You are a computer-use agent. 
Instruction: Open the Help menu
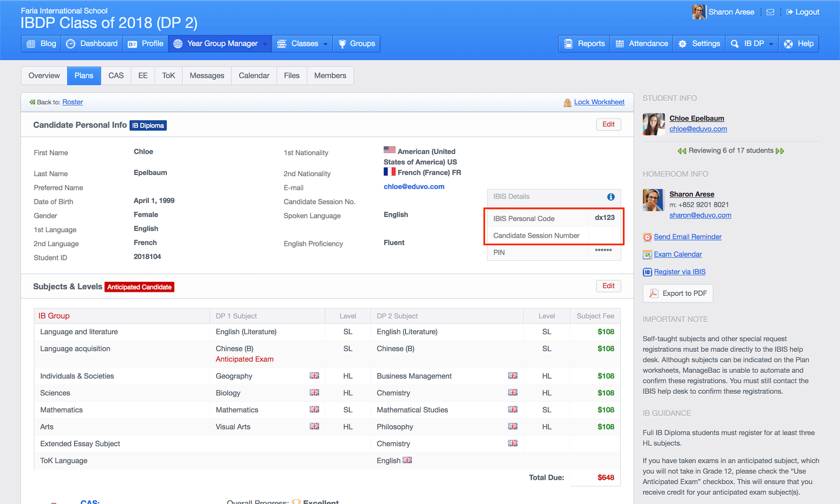(799, 44)
